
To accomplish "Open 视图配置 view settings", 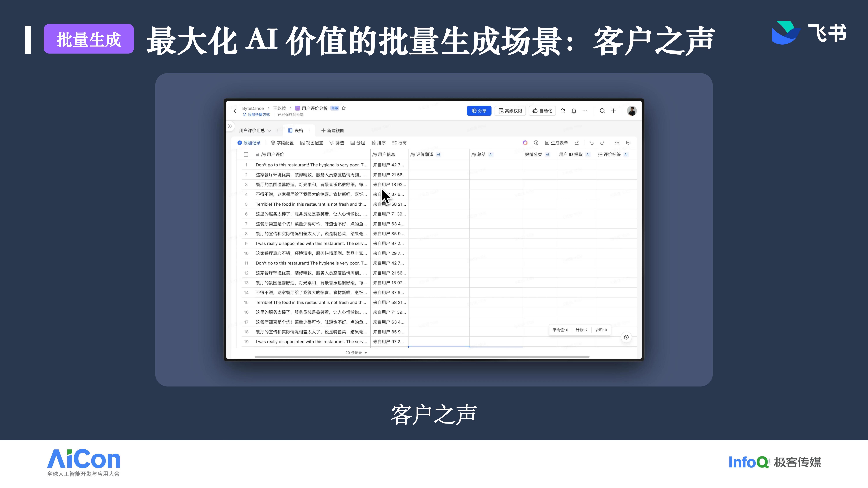I will 311,143.
